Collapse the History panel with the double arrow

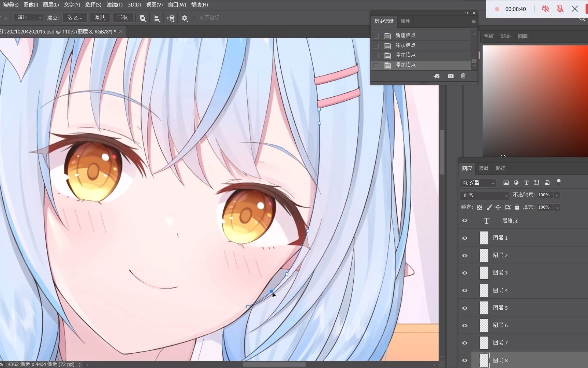point(466,13)
